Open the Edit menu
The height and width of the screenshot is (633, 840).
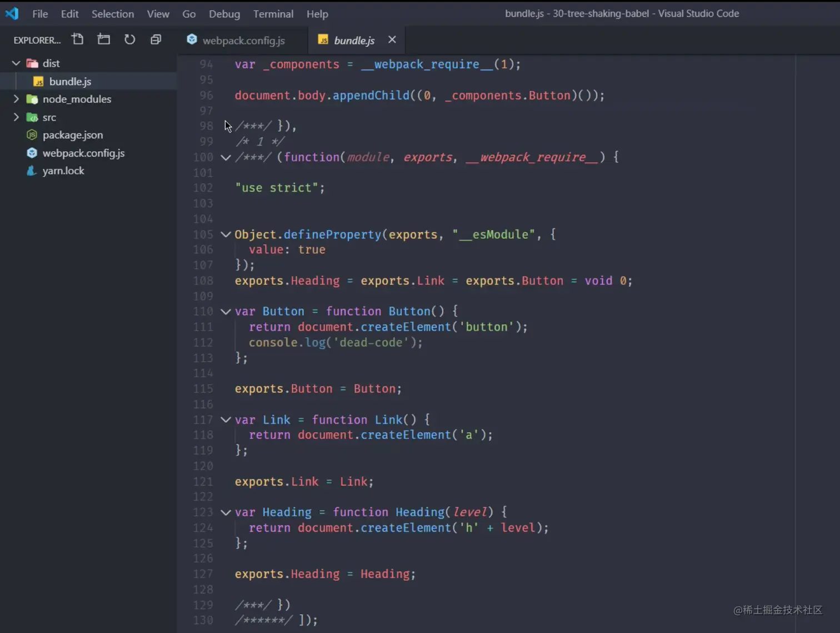(x=69, y=14)
